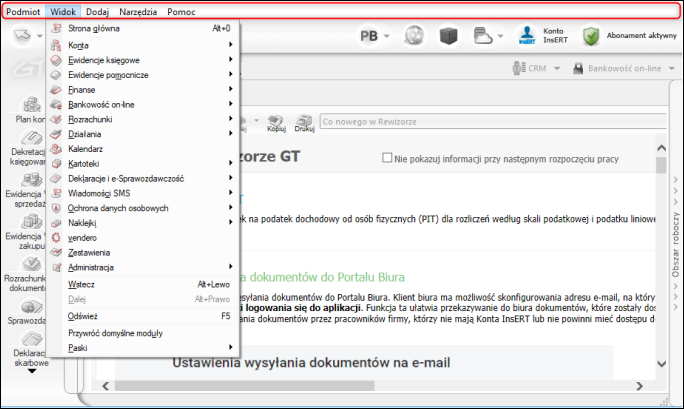This screenshot has height=409, width=684.
Task: Open the Dodaj menu
Action: [97, 12]
